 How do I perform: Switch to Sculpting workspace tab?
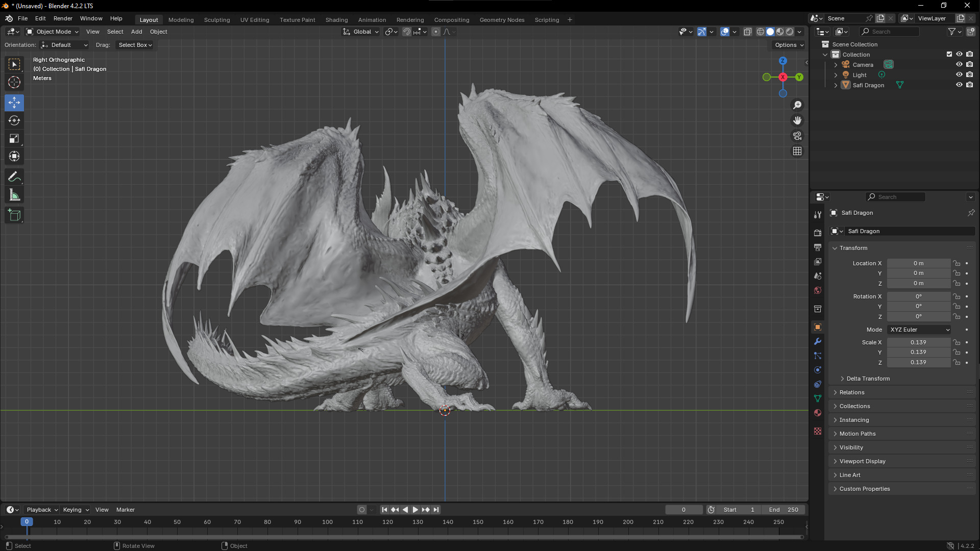click(217, 20)
